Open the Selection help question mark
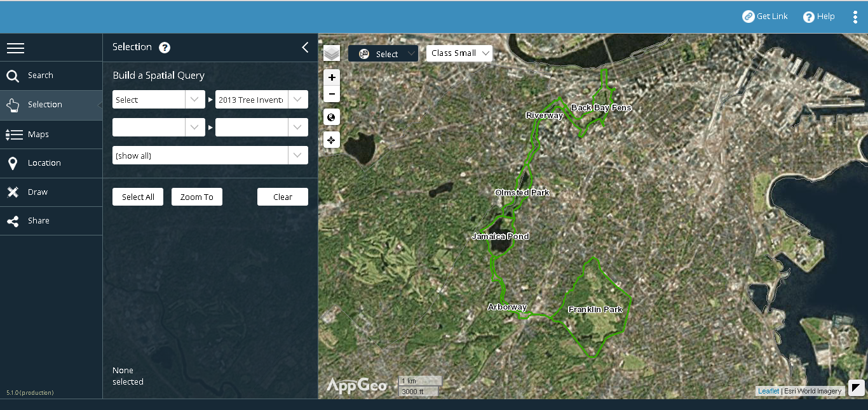The height and width of the screenshot is (410, 868). click(165, 48)
